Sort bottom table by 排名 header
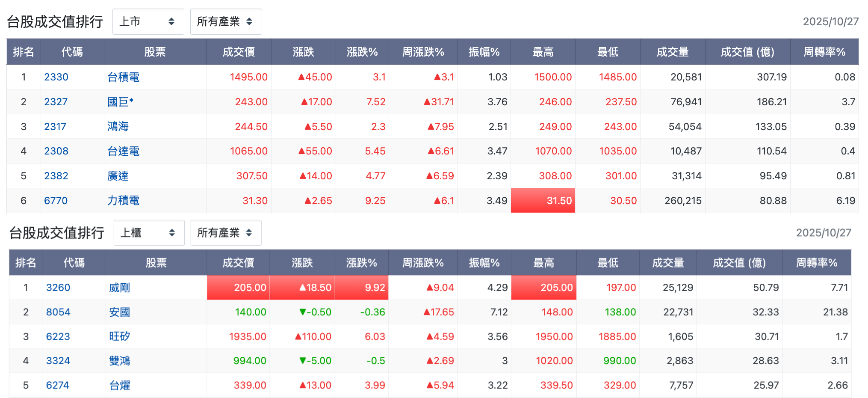Image resolution: width=868 pixels, height=398 pixels. click(x=26, y=263)
